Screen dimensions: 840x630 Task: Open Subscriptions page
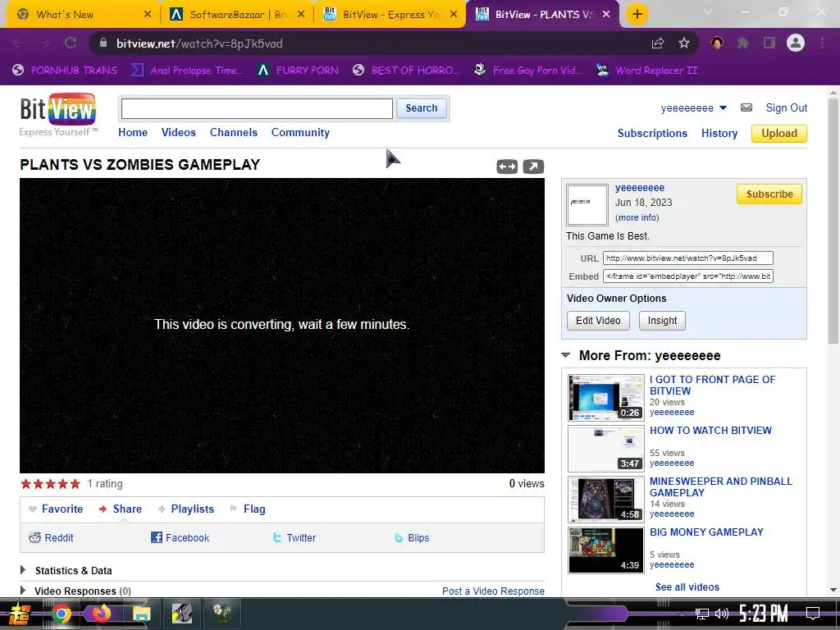[652, 134]
